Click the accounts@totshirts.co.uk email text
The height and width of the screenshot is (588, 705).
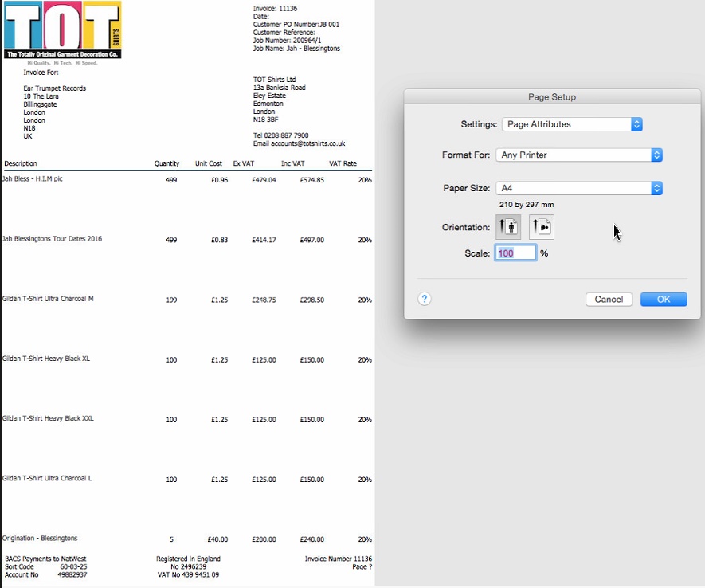click(299, 144)
